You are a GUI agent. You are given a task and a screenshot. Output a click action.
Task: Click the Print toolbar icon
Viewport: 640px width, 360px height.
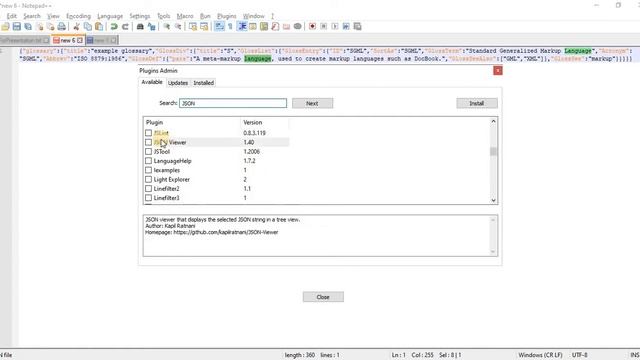[62, 27]
